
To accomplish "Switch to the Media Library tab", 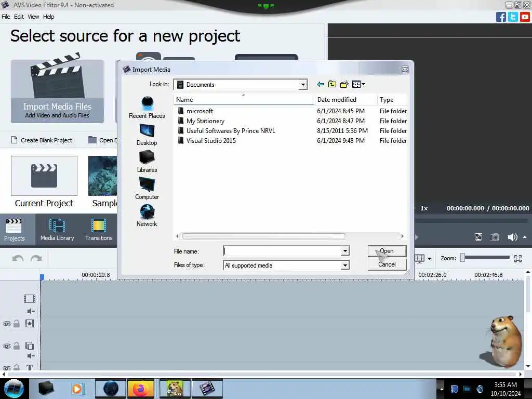I will point(57,230).
